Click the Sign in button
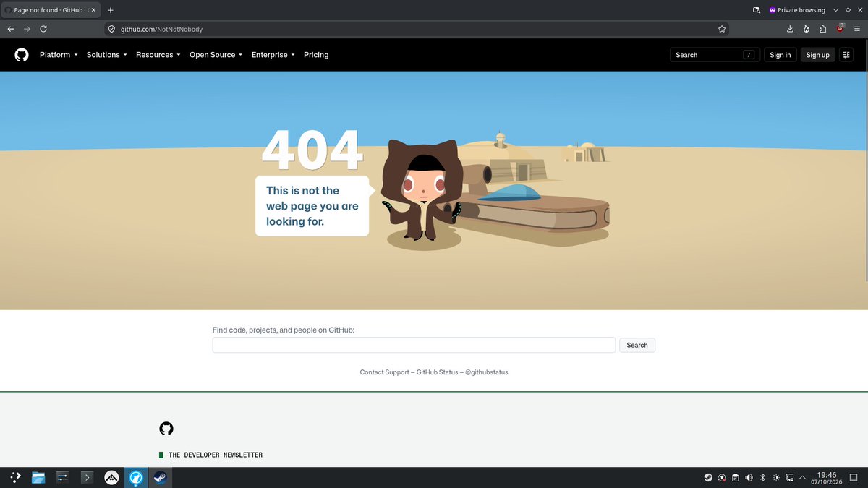 (x=780, y=55)
